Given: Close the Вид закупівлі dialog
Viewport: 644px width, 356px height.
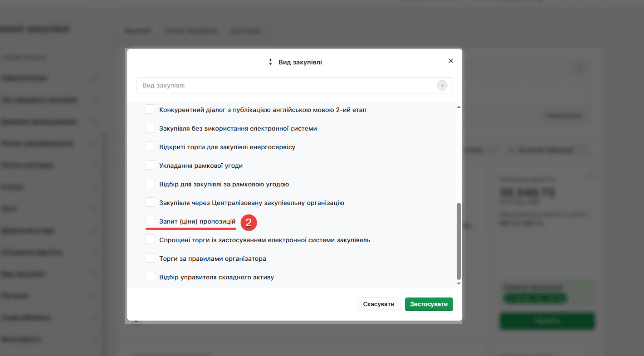Looking at the screenshot, I should point(450,61).
